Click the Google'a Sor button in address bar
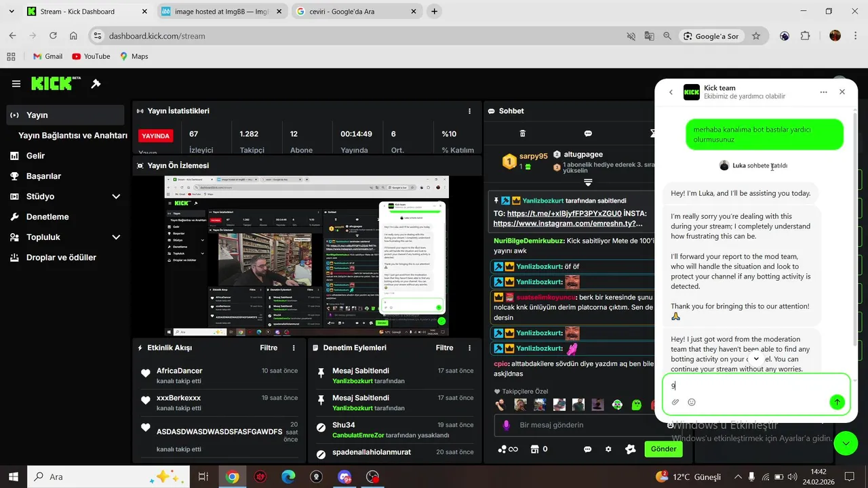 711,36
